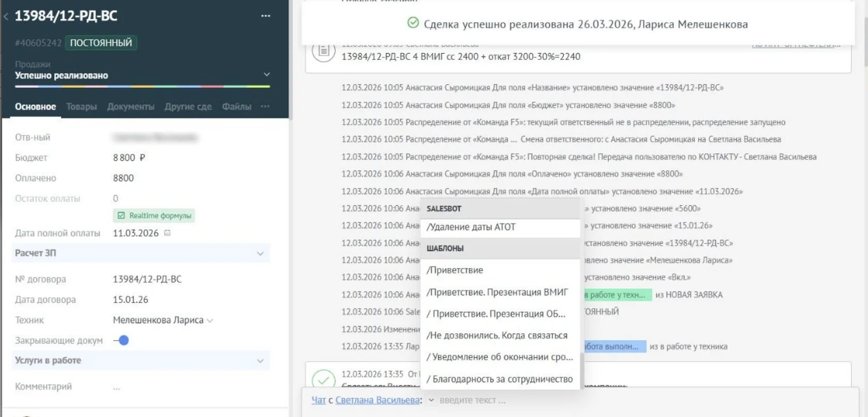The image size is (868, 417).
Task: Click the back arrow beside deal title
Action: click(6, 17)
